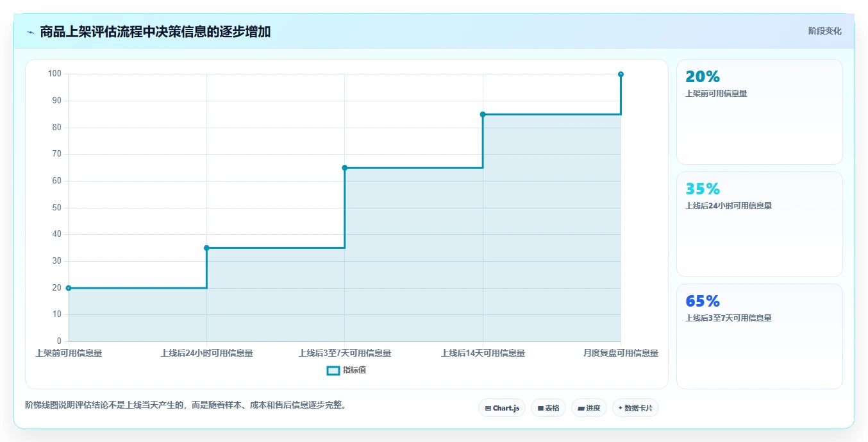Screen dimensions: 868x442
Task: Click the 35% value card
Action: pyautogui.click(x=759, y=224)
